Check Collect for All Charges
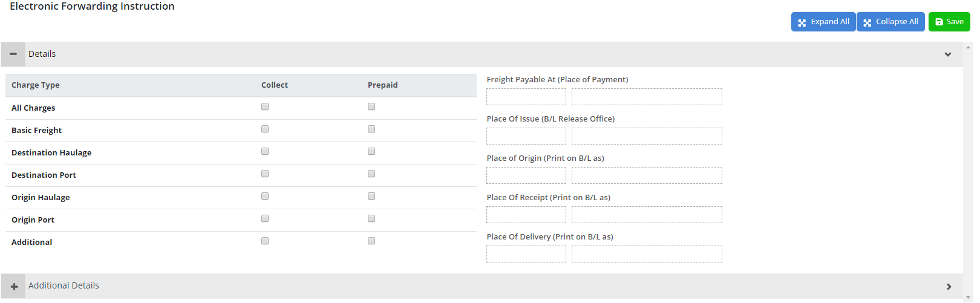 coord(265,107)
